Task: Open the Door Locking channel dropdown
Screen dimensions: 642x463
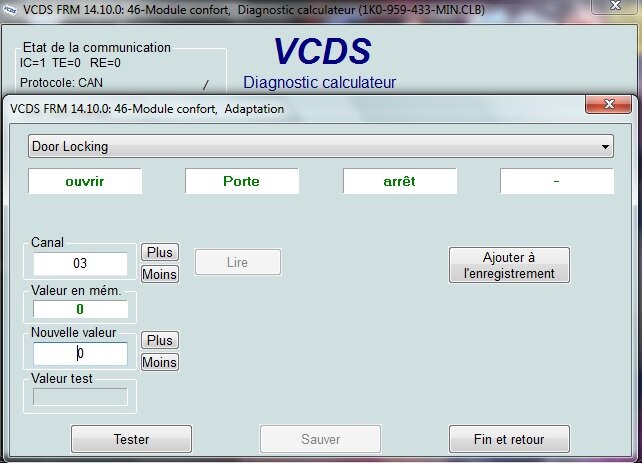Action: pos(321,147)
